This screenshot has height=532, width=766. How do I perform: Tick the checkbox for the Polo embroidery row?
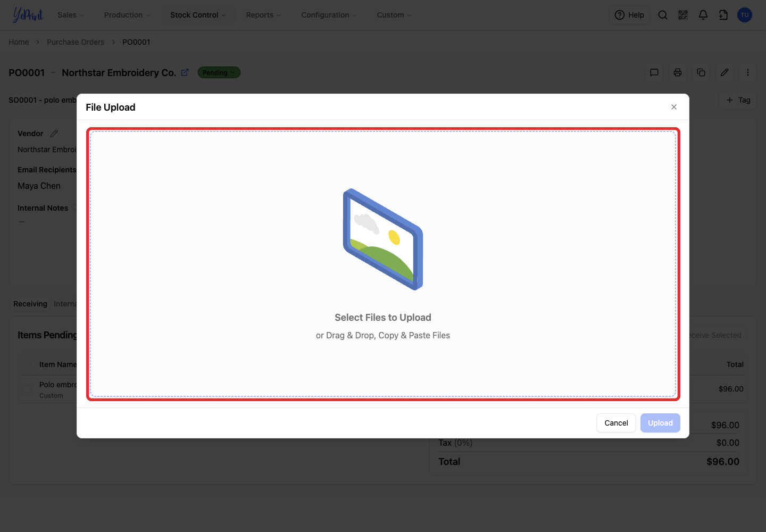point(27,389)
